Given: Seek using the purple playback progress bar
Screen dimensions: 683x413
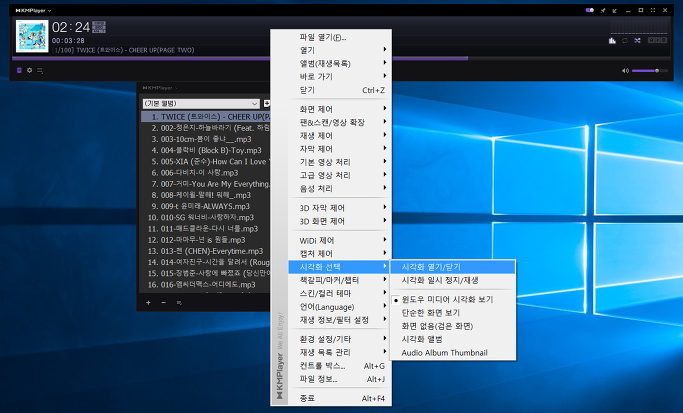Looking at the screenshot, I should pos(341,58).
